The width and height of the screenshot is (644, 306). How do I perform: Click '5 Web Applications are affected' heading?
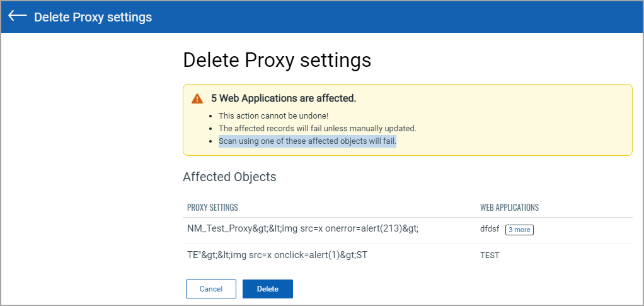click(284, 98)
